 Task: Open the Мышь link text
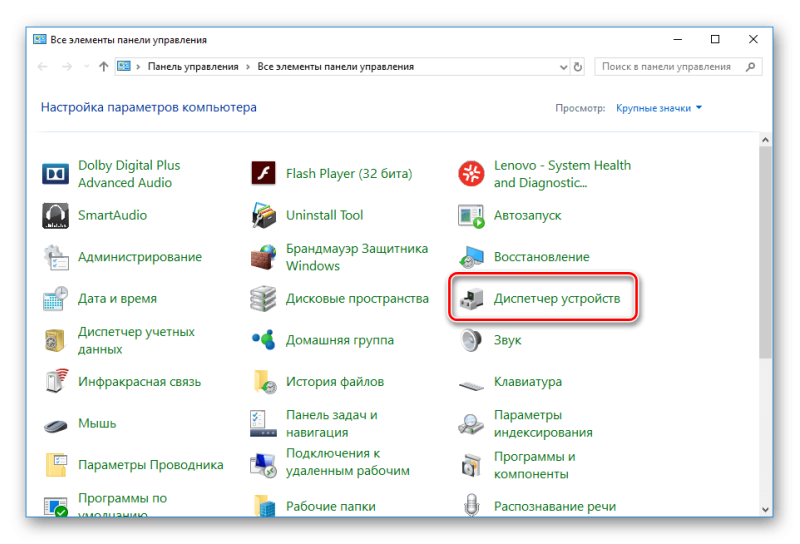pos(97,424)
